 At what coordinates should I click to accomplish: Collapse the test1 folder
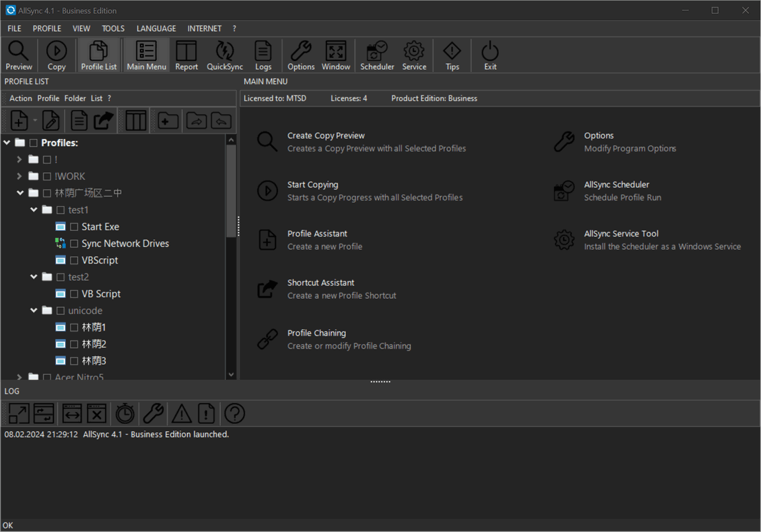[34, 210]
